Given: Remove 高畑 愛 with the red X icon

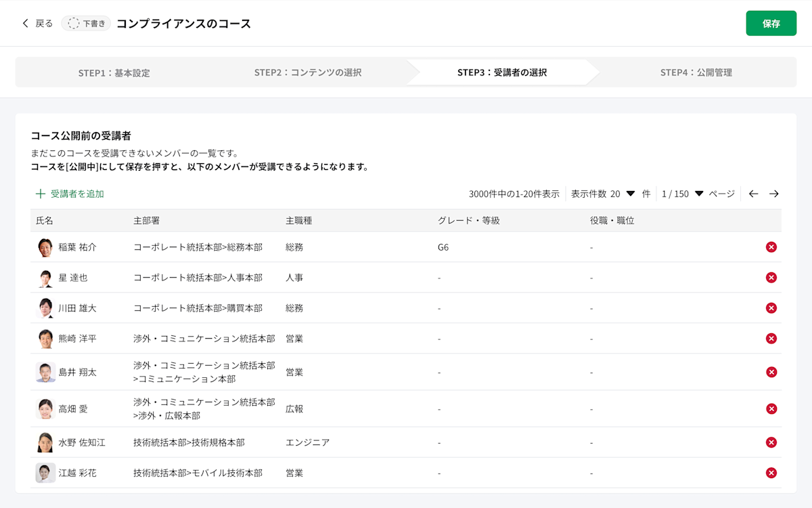Looking at the screenshot, I should click(771, 408).
